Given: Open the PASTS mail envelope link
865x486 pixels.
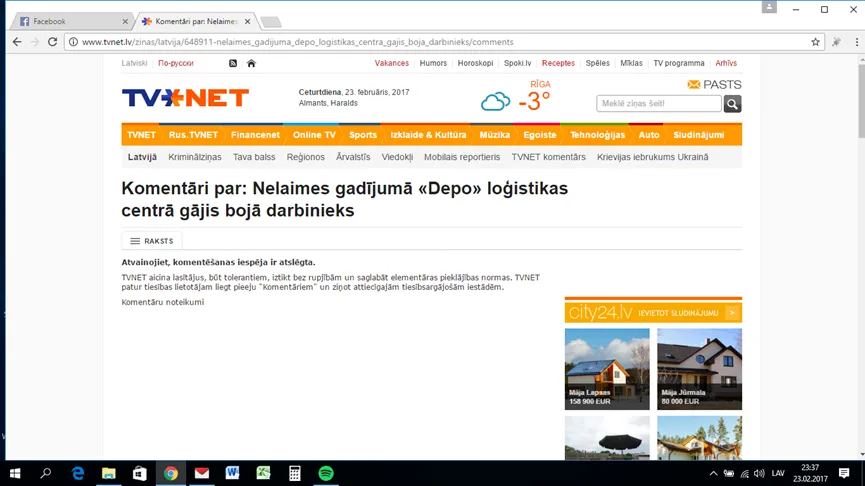Looking at the screenshot, I should click(714, 84).
